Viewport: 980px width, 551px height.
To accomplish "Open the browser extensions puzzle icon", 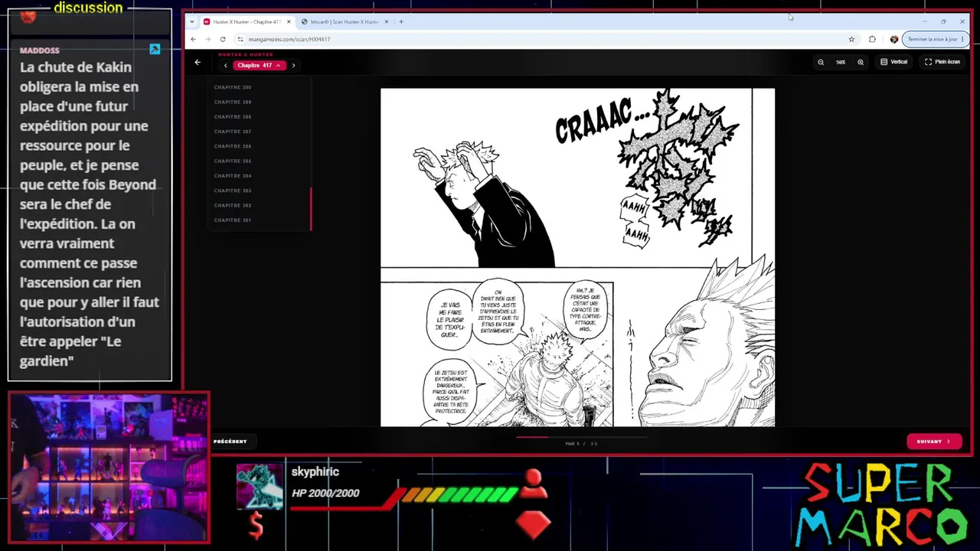I will [872, 39].
